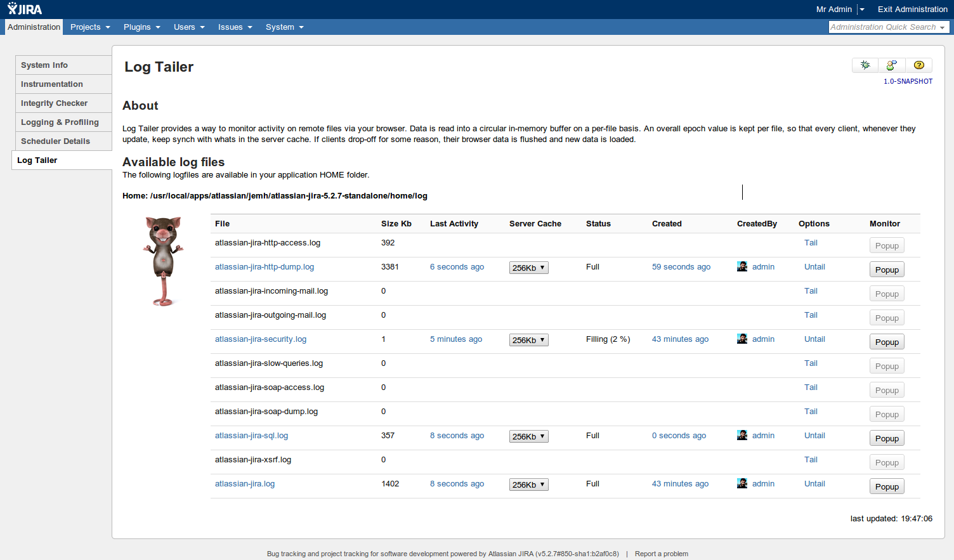Screen dimensions: 954x560
Task: Open System Info in sidebar
Action: click(63, 65)
